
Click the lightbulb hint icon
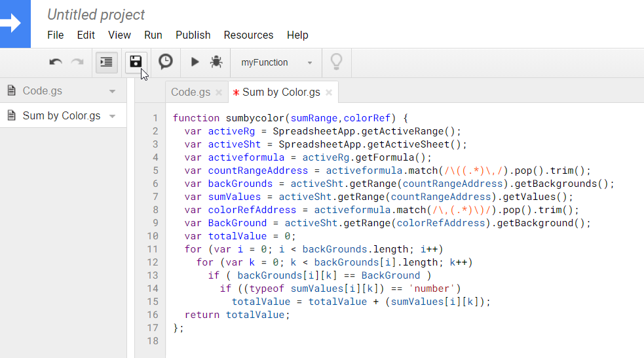336,62
